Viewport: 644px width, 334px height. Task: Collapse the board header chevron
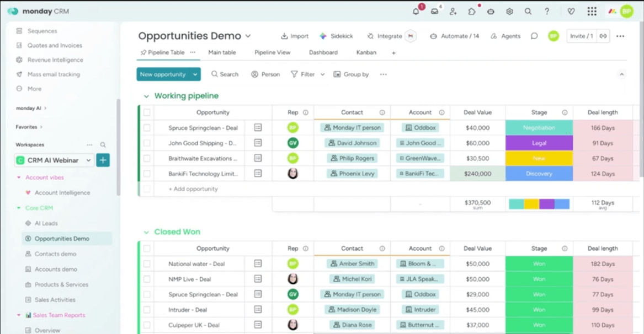[x=621, y=74]
